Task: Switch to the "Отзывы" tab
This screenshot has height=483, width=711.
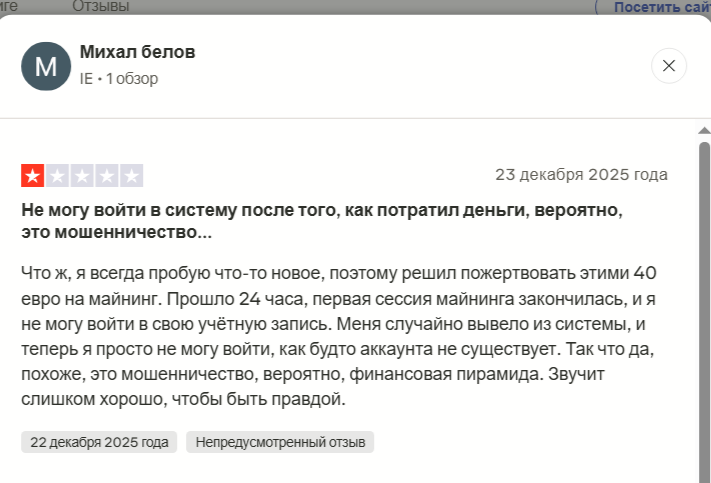Action: tap(100, 7)
